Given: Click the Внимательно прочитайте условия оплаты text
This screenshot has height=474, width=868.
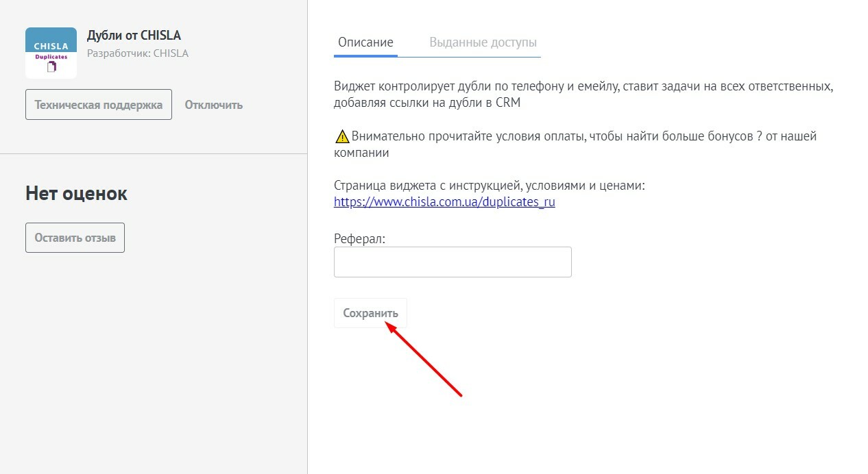Looking at the screenshot, I should click(x=575, y=145).
